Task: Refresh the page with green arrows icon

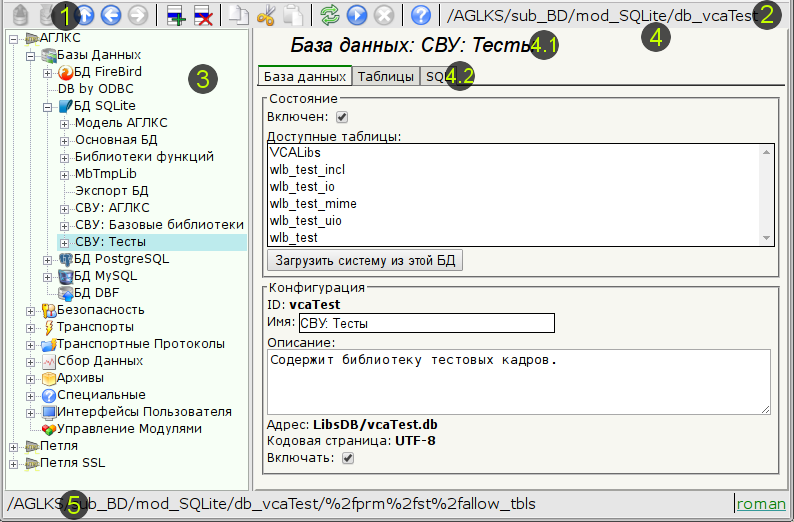Action: [x=330, y=15]
